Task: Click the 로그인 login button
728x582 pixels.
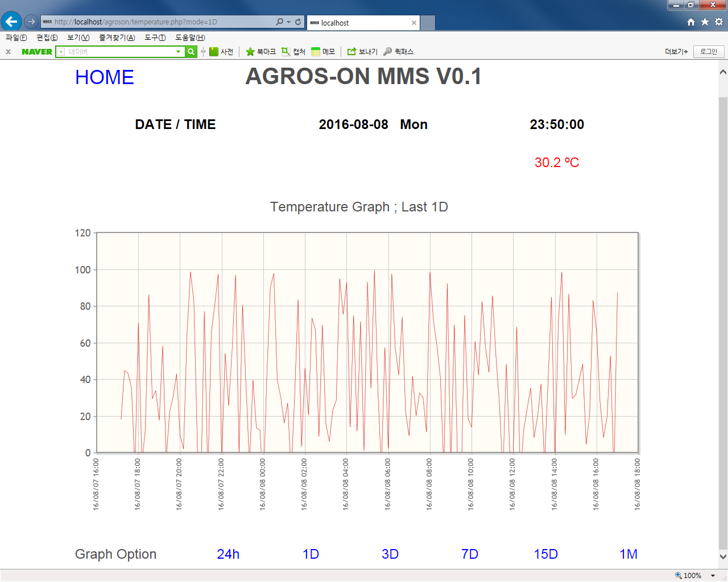Action: [x=709, y=52]
